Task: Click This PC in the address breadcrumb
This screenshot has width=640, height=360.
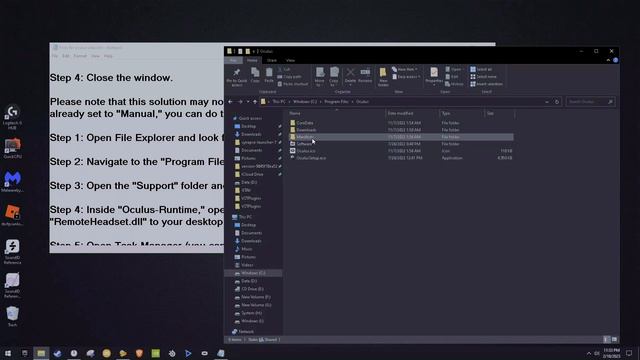Action: 279,102
